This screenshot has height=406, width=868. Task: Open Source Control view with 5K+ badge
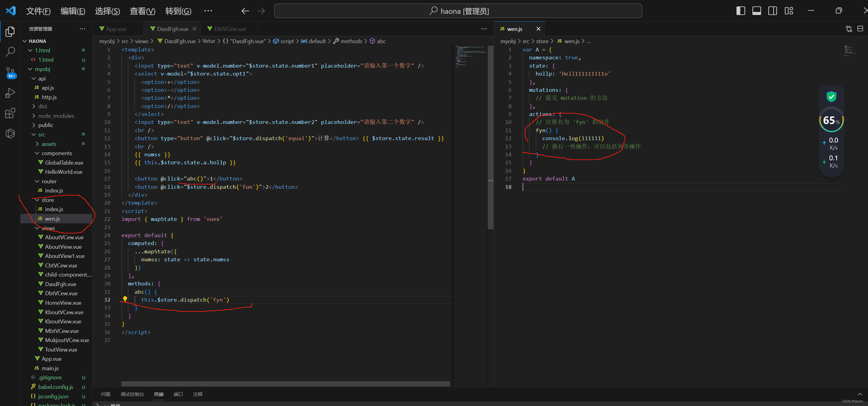(10, 72)
